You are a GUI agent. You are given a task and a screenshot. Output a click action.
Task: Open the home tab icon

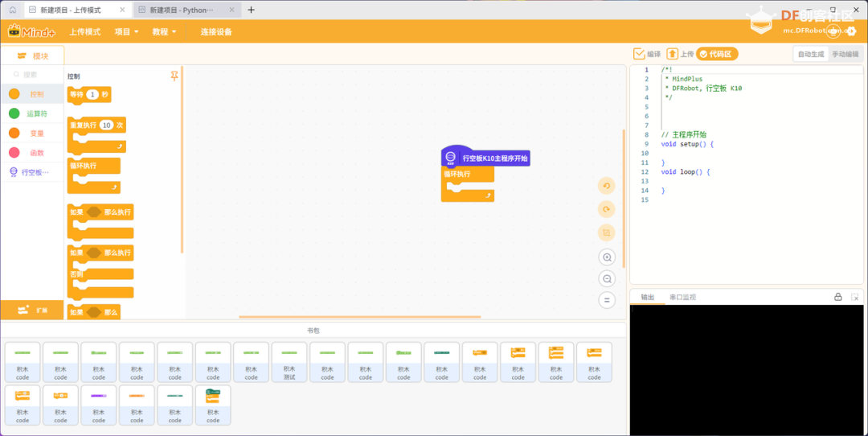12,10
